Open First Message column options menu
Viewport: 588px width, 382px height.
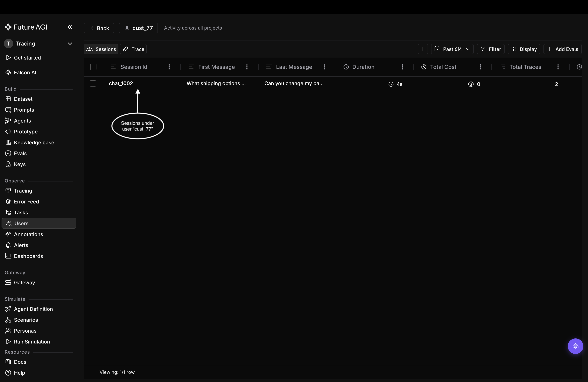tap(247, 67)
